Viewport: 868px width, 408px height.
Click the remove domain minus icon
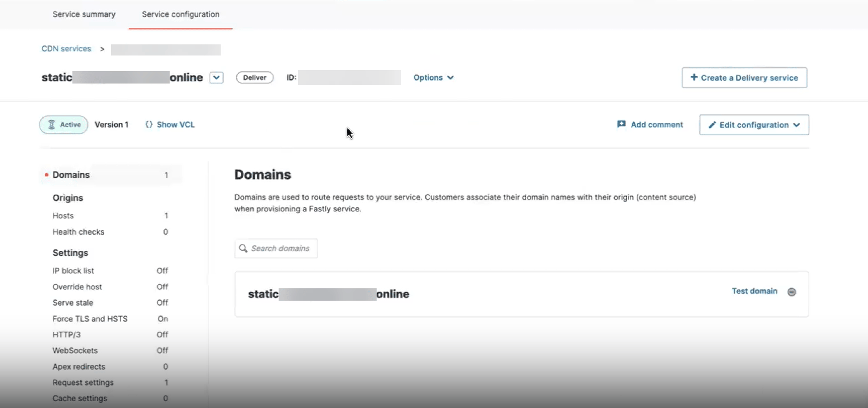coord(792,292)
